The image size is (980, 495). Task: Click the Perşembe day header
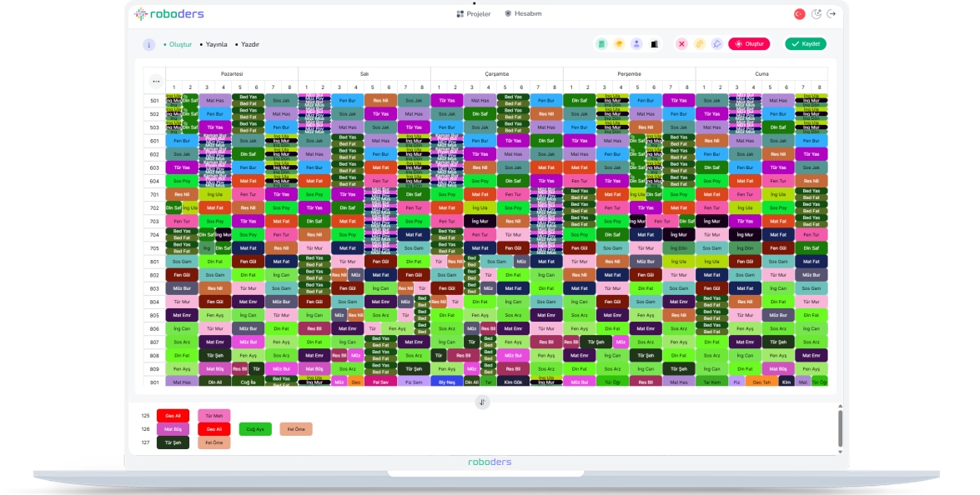click(x=630, y=73)
